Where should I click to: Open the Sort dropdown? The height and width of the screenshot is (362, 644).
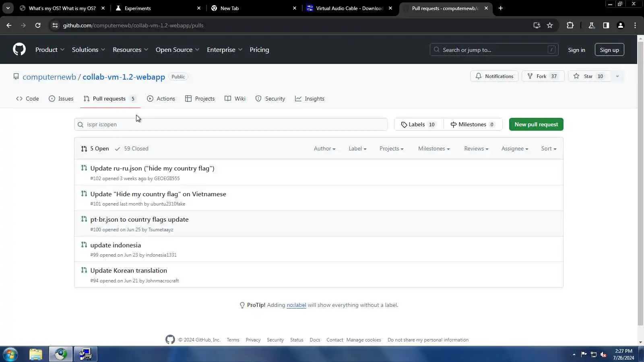[549, 148]
